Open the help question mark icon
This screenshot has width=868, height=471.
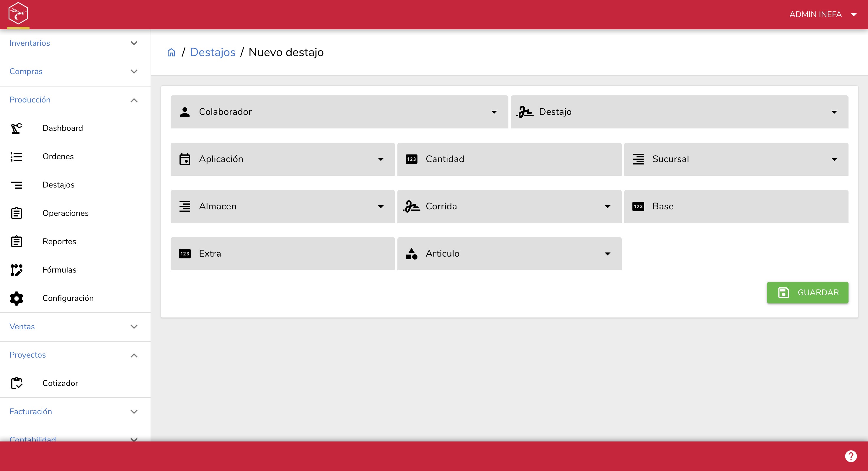[851, 456]
